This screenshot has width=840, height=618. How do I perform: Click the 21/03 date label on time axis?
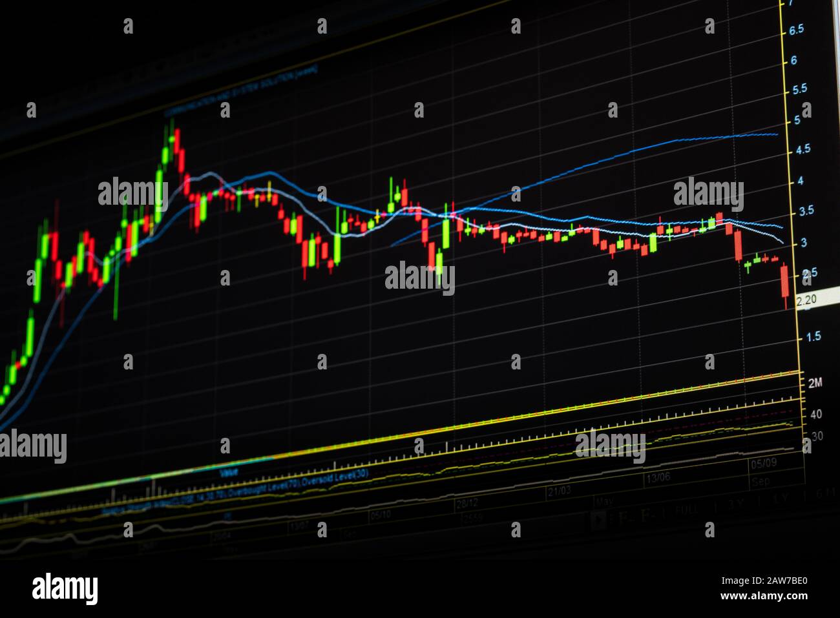coord(560,492)
